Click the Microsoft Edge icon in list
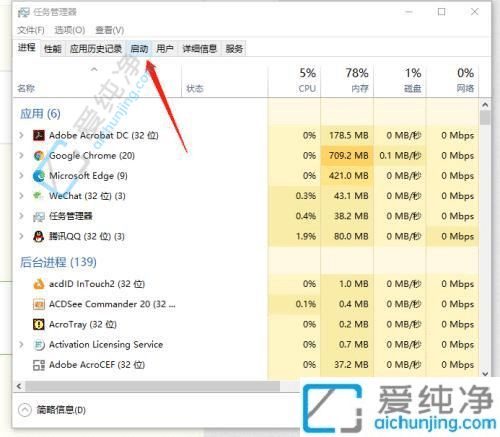This screenshot has width=500, height=437. [x=39, y=176]
